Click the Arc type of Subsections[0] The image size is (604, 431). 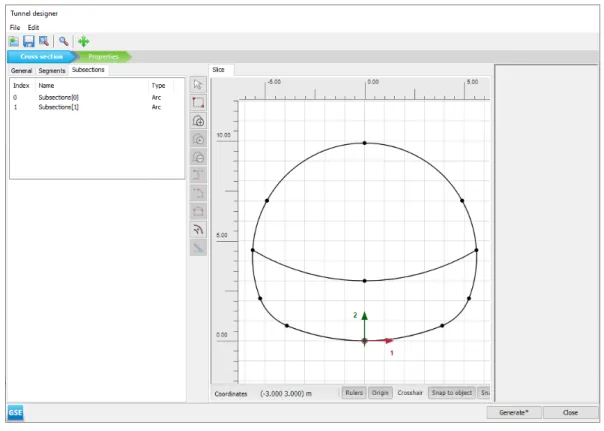[156, 97]
